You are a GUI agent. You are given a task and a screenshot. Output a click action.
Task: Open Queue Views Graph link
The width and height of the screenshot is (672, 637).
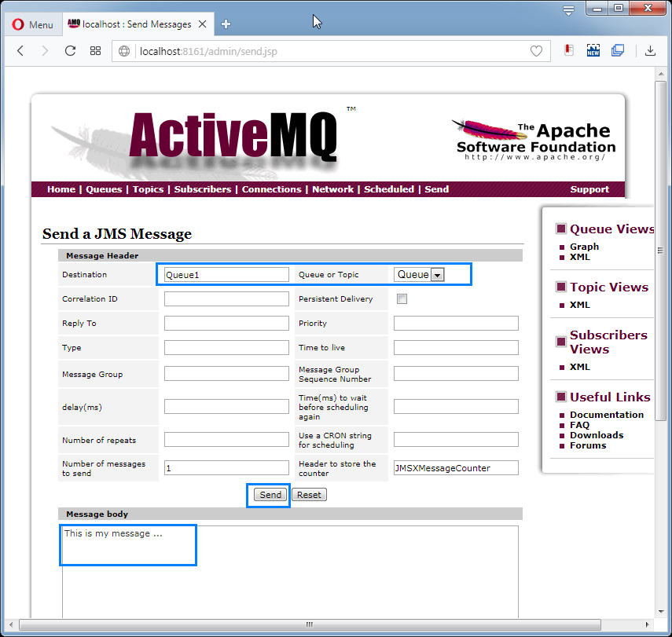click(x=584, y=247)
